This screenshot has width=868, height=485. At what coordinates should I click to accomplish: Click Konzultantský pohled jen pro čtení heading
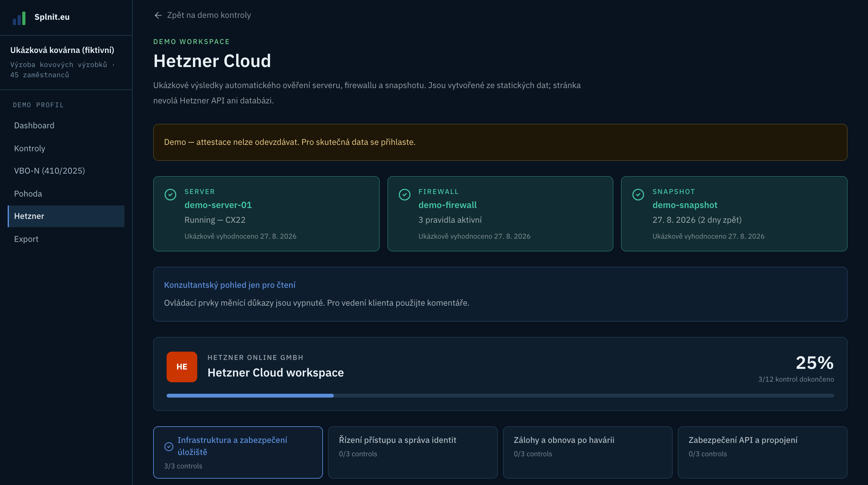coord(229,285)
